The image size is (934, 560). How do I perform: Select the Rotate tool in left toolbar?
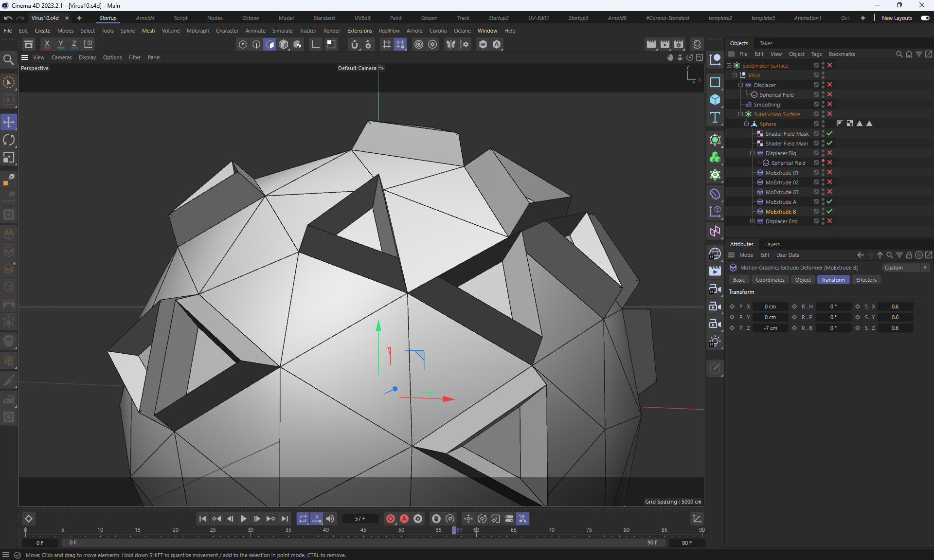tap(9, 140)
